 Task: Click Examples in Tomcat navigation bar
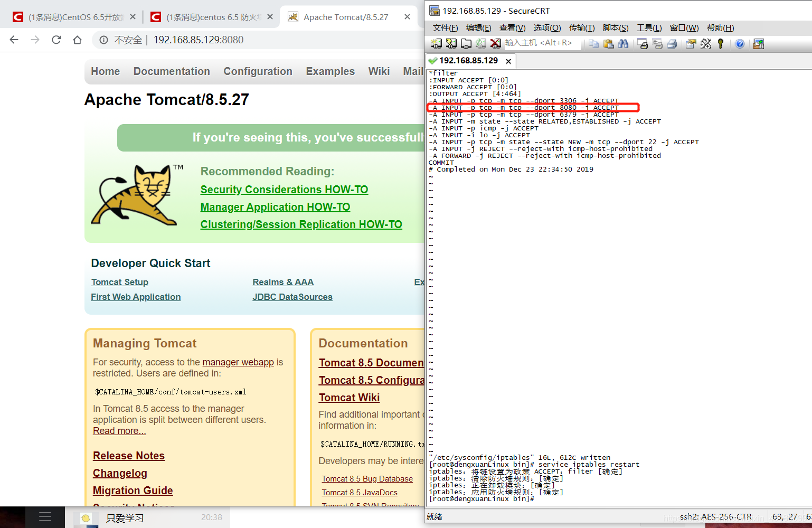(330, 71)
